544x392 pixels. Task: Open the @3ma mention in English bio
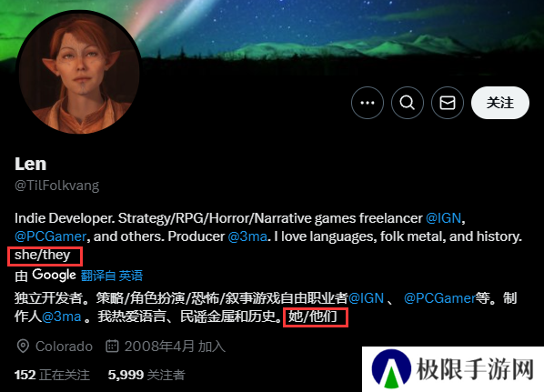tap(247, 236)
